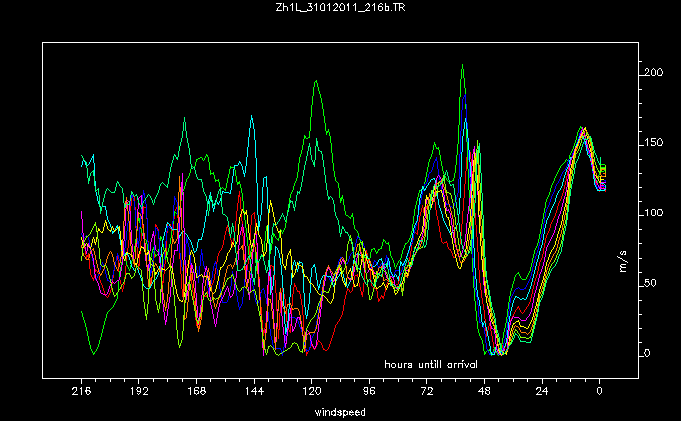Screen dimensions: 681x421
Task: Click the 0 hour x-axis tick label
Action: pos(600,393)
